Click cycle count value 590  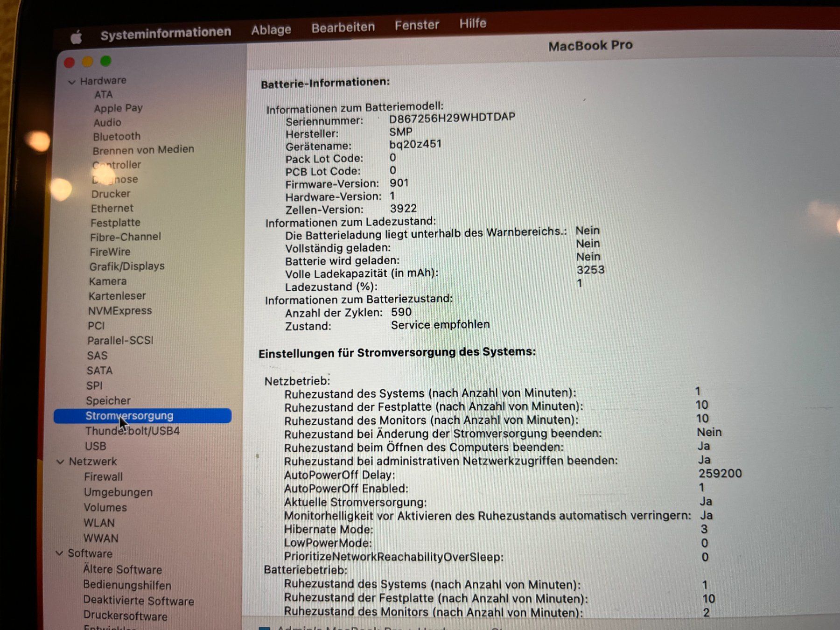point(401,312)
